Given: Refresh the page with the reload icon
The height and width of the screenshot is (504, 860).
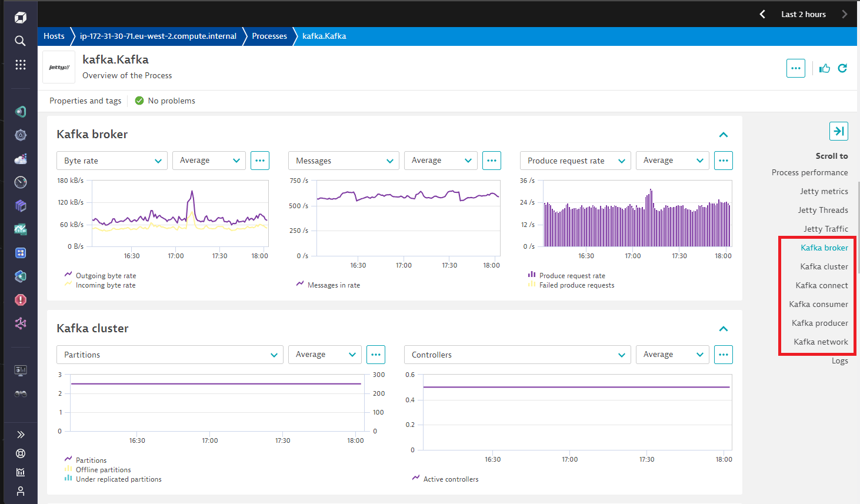Looking at the screenshot, I should click(x=842, y=68).
